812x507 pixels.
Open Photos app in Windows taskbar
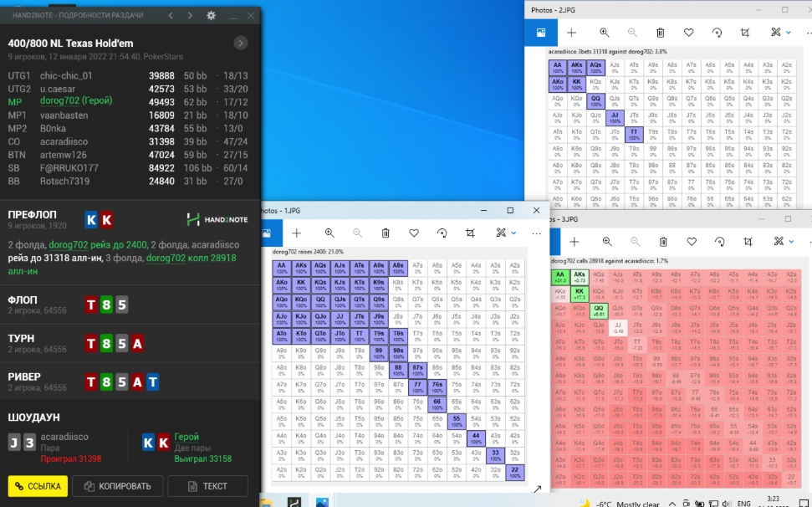coord(322,502)
